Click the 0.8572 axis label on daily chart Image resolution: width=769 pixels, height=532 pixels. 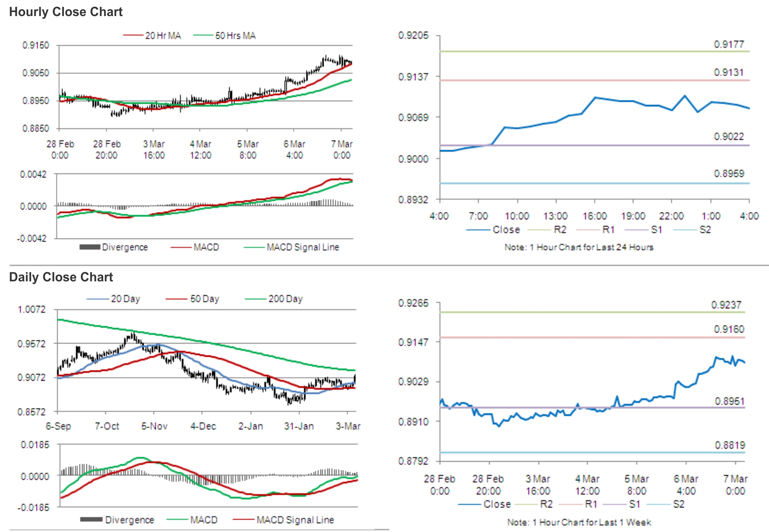tap(32, 412)
